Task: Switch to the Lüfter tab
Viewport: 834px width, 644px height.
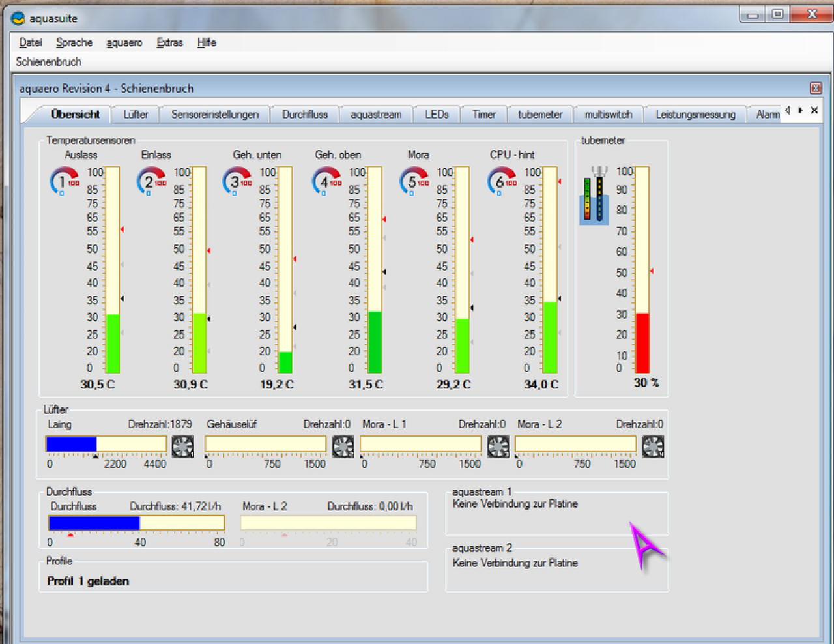Action: click(x=136, y=114)
